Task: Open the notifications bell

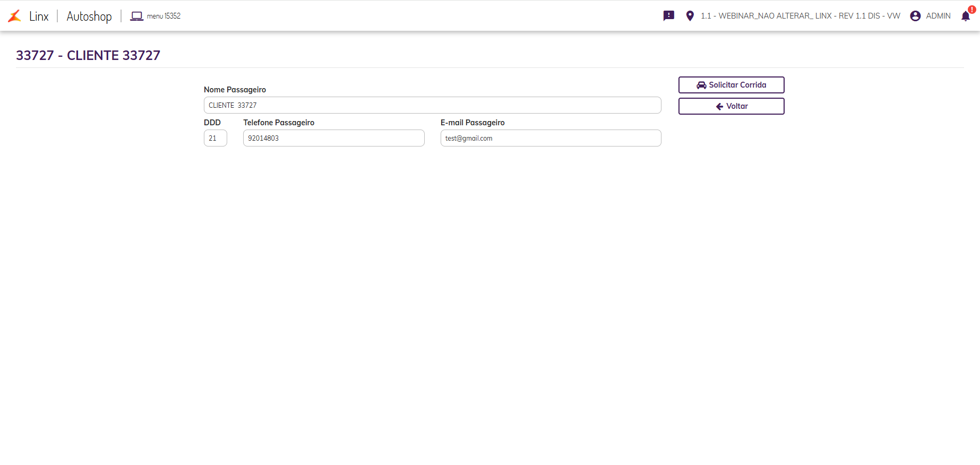Action: click(x=966, y=16)
